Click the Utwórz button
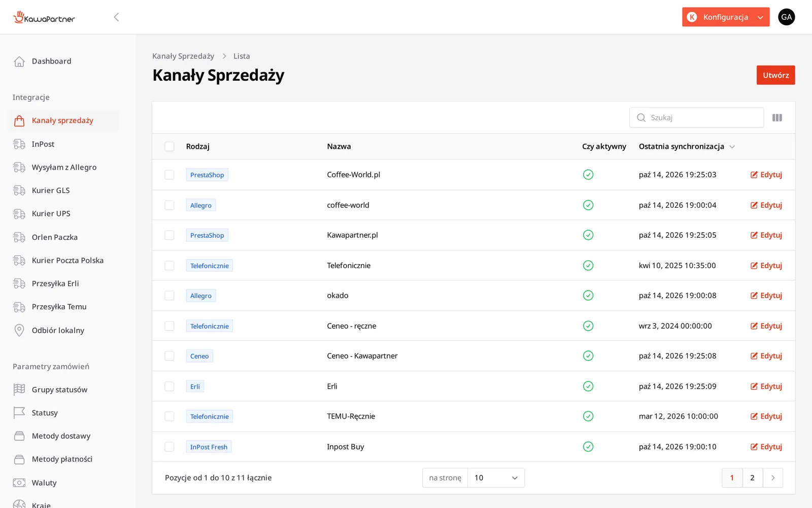Viewport: 812px width, 508px height. click(775, 75)
